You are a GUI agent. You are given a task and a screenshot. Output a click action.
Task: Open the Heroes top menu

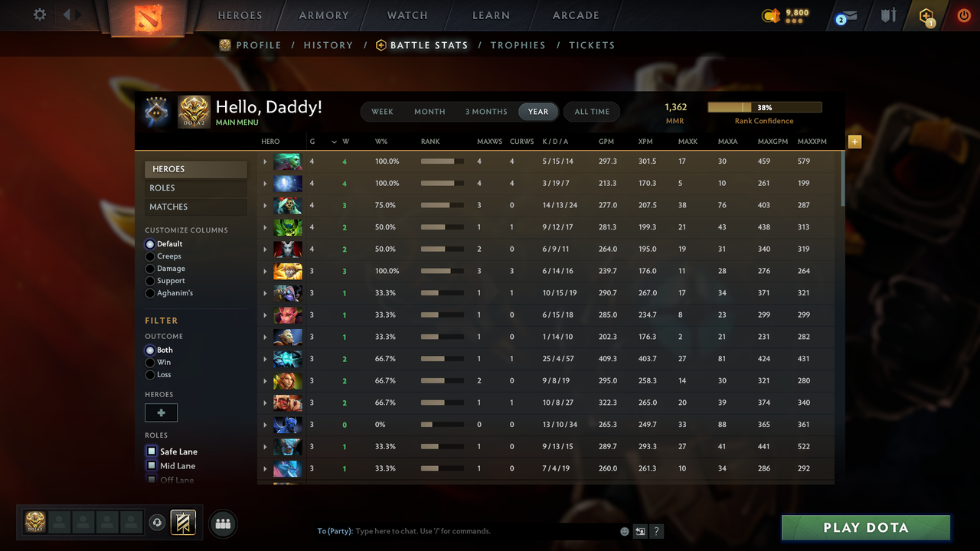click(240, 15)
